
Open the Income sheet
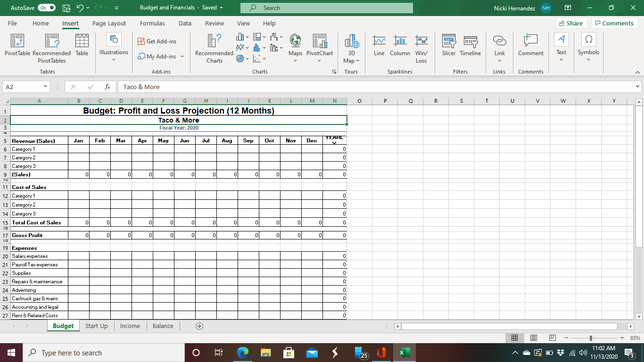[130, 326]
